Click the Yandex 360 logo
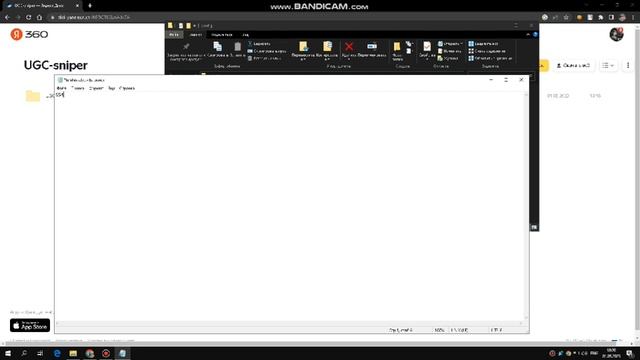 pyautogui.click(x=29, y=34)
